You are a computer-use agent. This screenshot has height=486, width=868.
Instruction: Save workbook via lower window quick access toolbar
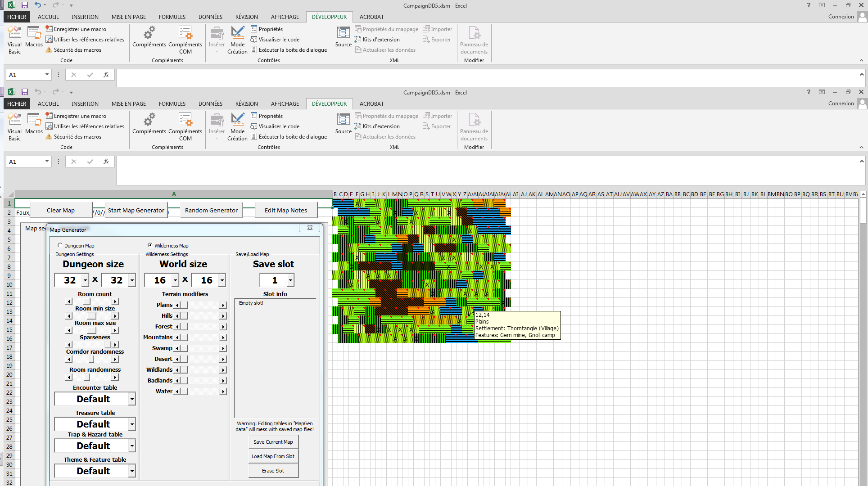click(25, 92)
